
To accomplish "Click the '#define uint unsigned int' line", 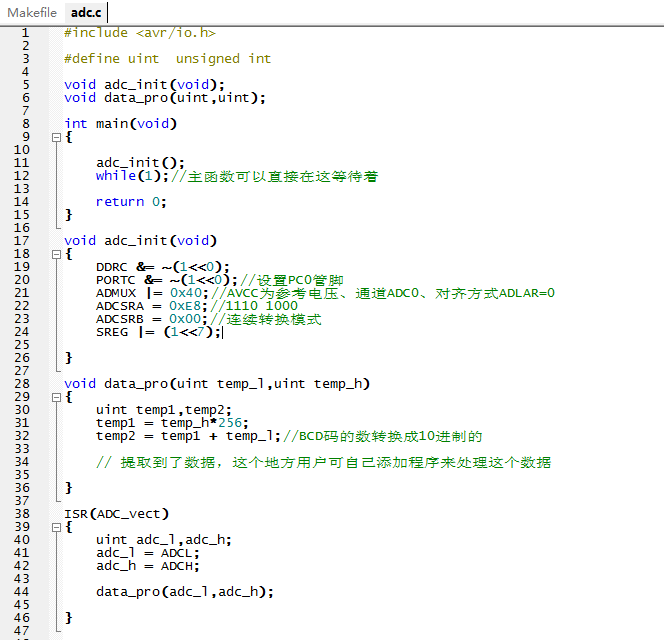I will pyautogui.click(x=167, y=59).
